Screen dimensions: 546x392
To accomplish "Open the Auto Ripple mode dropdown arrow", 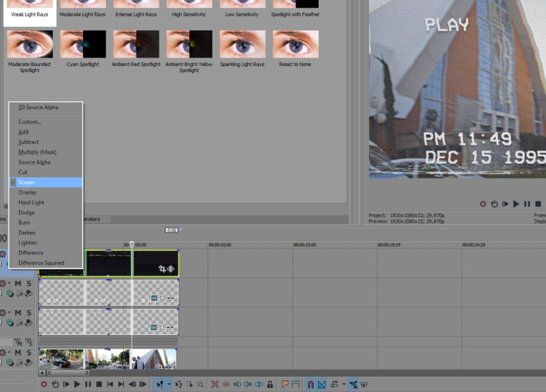I will pos(344,384).
